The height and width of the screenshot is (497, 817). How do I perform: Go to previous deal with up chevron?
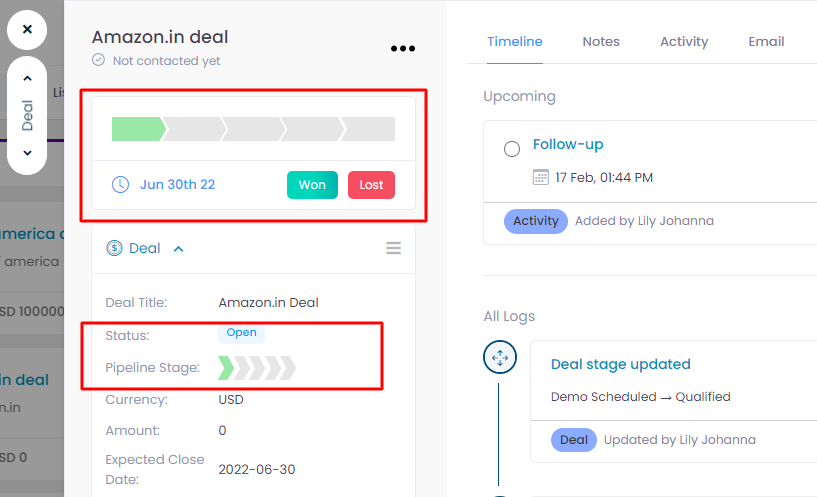pos(27,78)
